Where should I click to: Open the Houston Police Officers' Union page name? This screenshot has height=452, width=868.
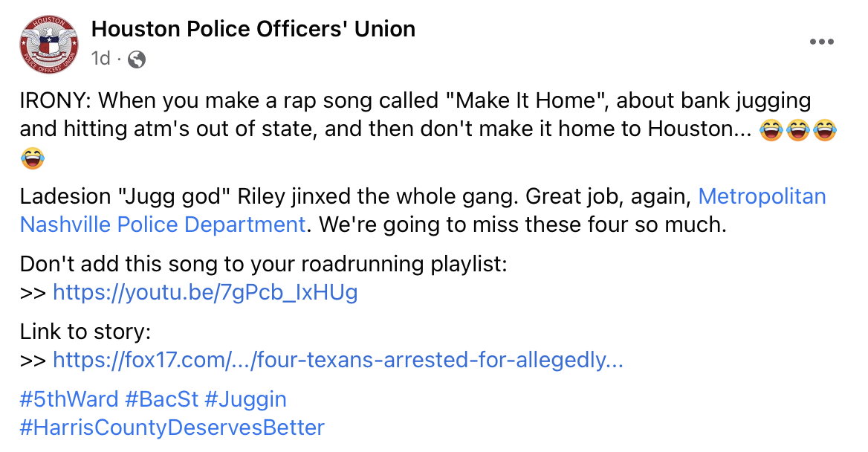coord(253,29)
